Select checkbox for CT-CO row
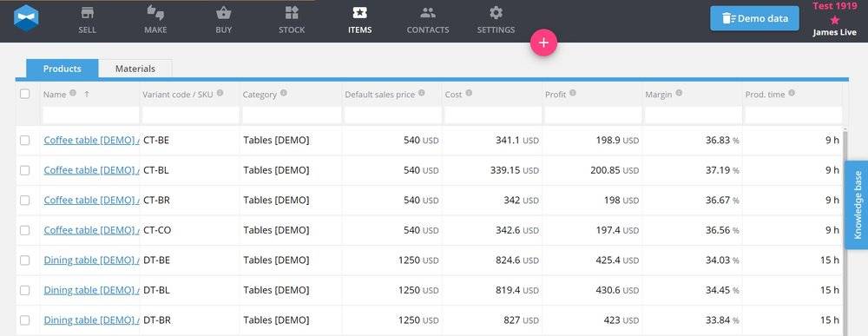 (x=25, y=230)
